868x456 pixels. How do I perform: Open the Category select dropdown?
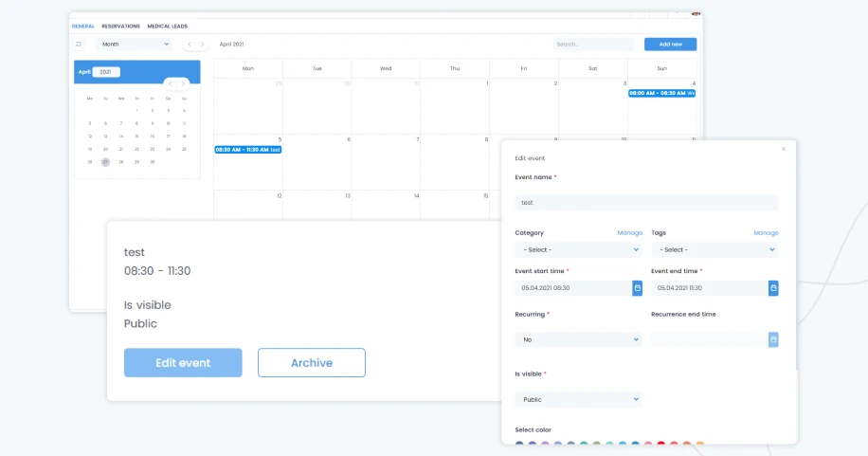tap(578, 250)
